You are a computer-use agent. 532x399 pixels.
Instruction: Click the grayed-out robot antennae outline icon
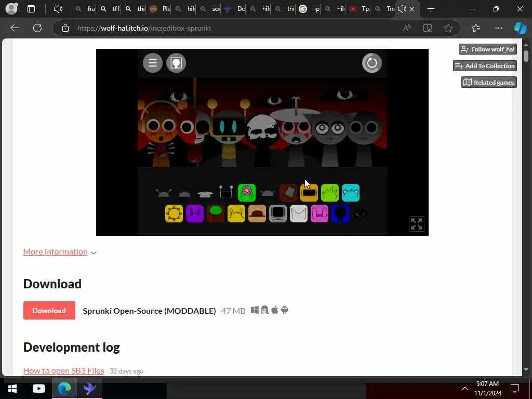point(226,192)
